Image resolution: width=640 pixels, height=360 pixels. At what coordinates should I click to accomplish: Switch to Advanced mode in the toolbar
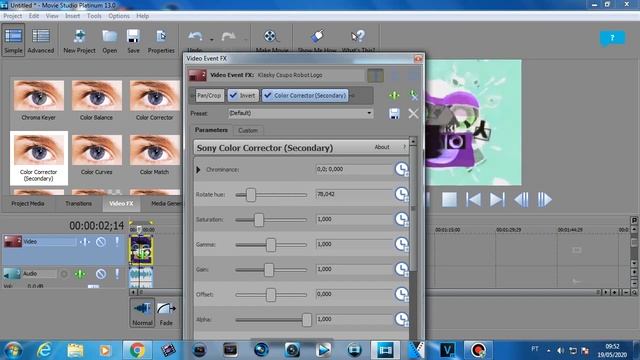40,40
